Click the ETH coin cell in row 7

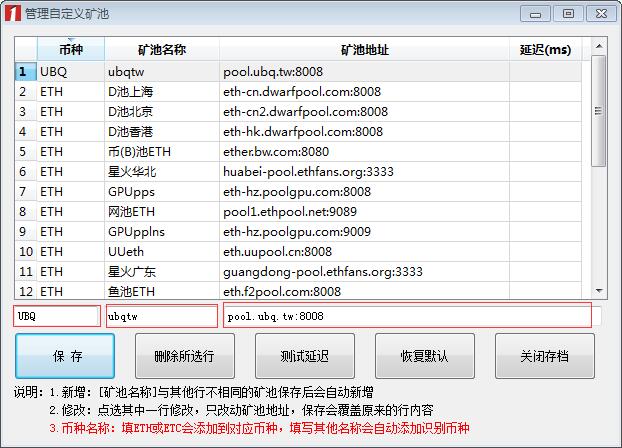[x=71, y=192]
